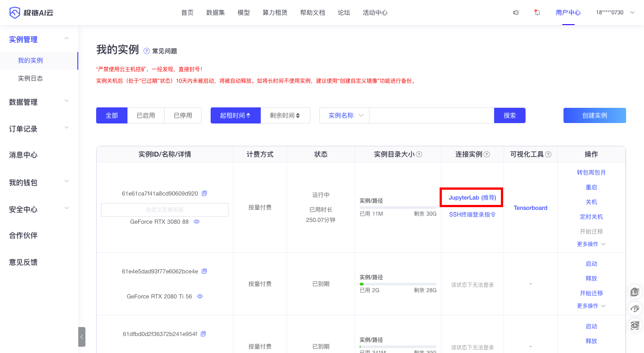The width and height of the screenshot is (644, 353).
Task: Reveal GeForce RTX 3080 details with eye icon
Action: [x=196, y=221]
